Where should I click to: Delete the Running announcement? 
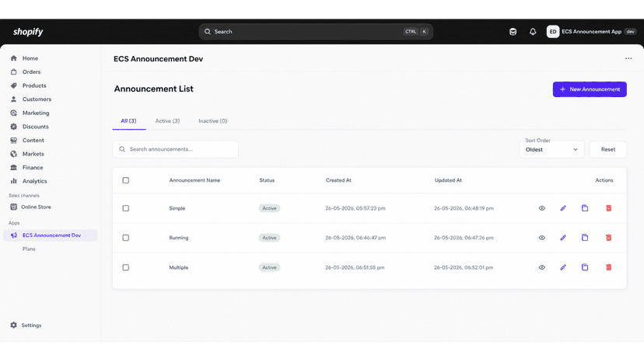click(609, 238)
